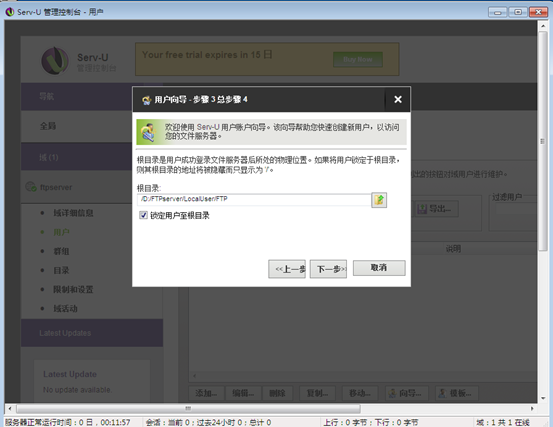Screen dimensions: 553x427
Task: Click the wizard welcome banner user icon
Action: coord(148,132)
